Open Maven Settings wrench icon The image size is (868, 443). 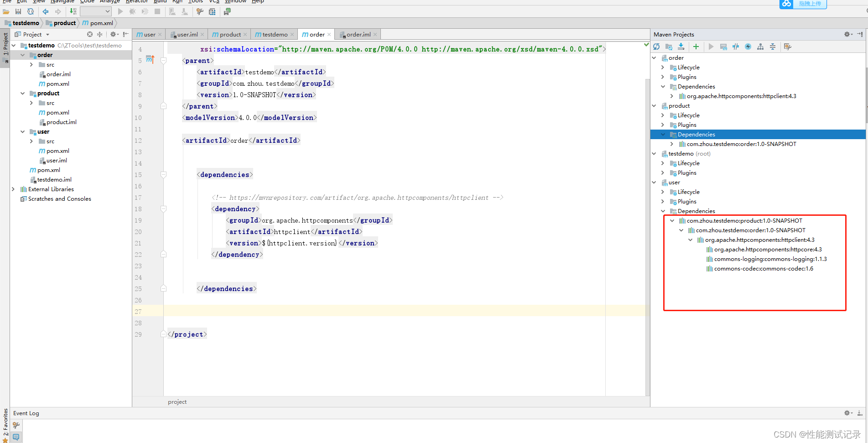click(x=787, y=47)
